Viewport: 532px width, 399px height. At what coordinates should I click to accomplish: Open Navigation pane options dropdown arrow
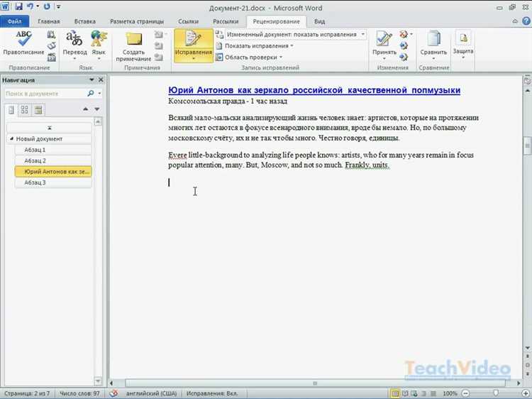pyautogui.click(x=92, y=80)
